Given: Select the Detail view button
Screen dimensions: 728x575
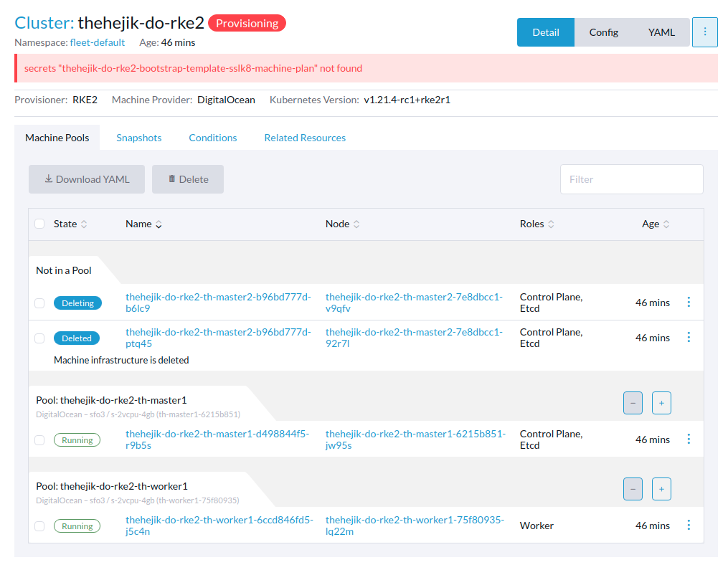Looking at the screenshot, I should [546, 32].
